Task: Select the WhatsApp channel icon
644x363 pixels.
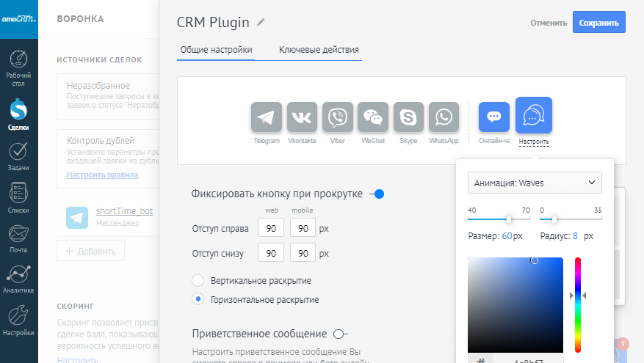Action: (444, 117)
